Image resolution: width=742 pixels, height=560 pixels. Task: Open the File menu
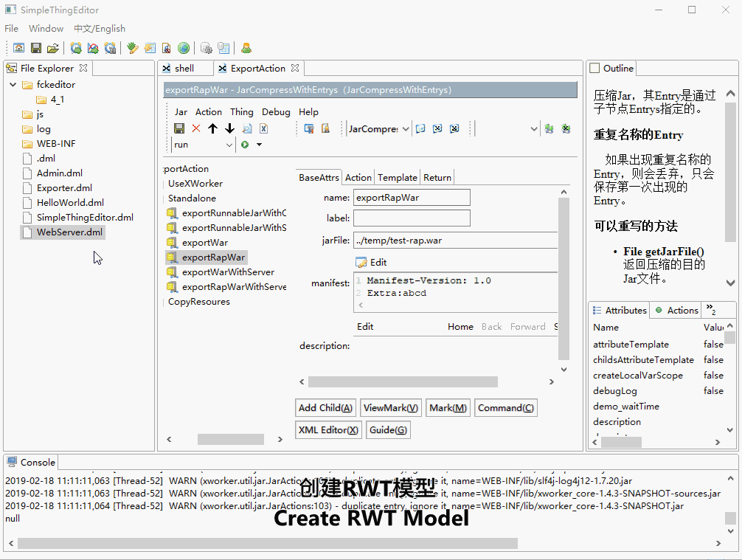(x=11, y=28)
